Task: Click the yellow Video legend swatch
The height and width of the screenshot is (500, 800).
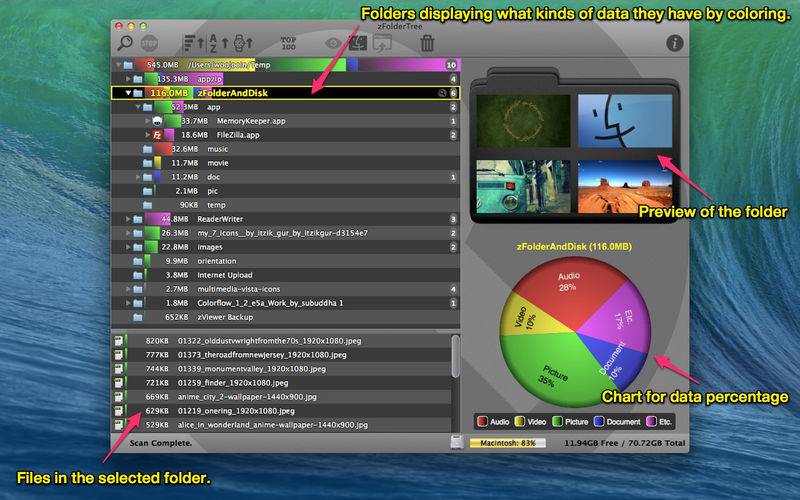Action: 520,421
